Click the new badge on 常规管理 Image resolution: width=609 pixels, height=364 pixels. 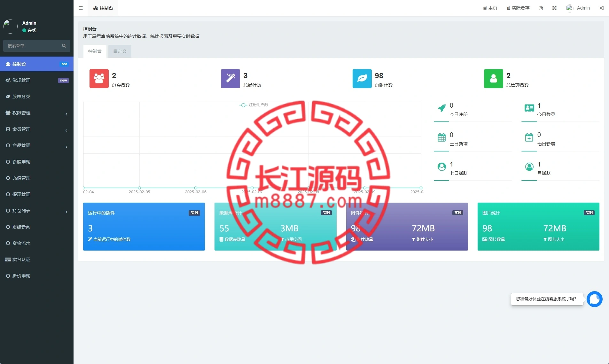(63, 81)
